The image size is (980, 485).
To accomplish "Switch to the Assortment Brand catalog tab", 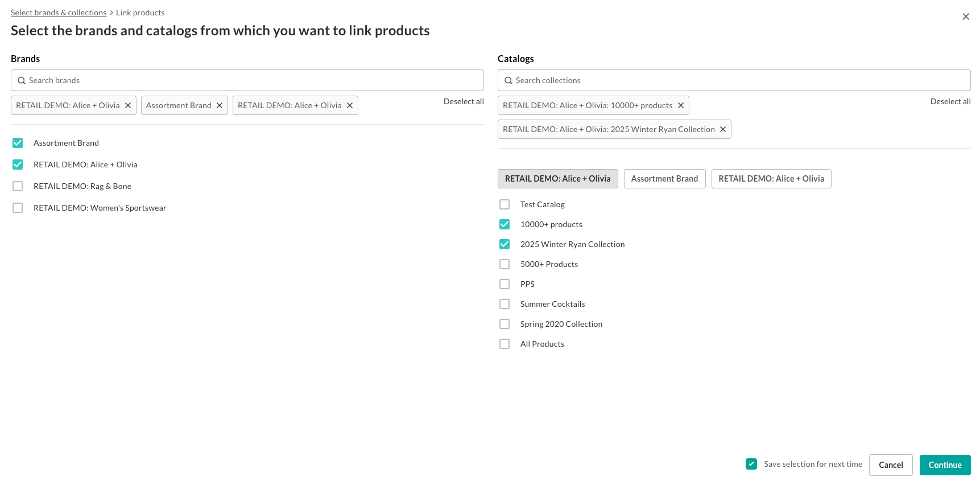I will (664, 179).
